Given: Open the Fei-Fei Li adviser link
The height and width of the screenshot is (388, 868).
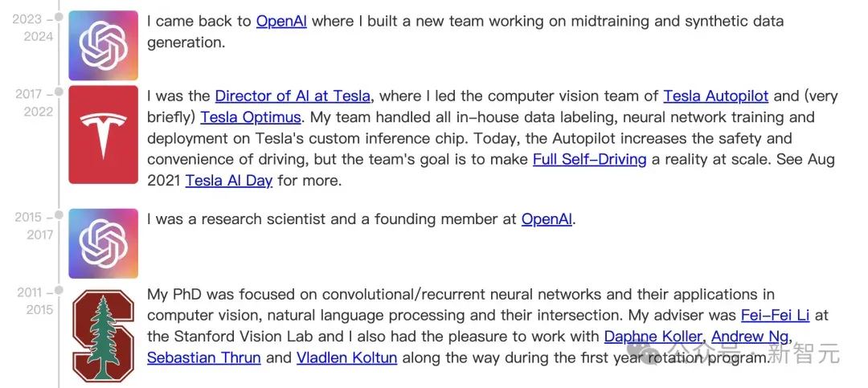Looking at the screenshot, I should (775, 316).
